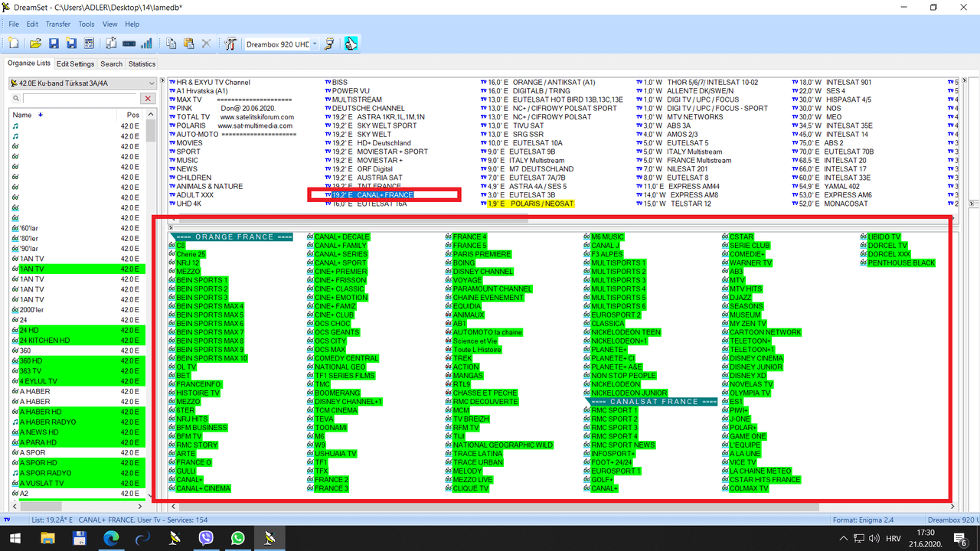Viewport: 980px width, 551px height.
Task: Click the toolbar icon right of Save As
Action: 89,44
